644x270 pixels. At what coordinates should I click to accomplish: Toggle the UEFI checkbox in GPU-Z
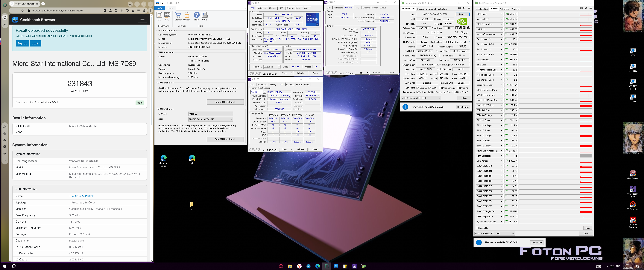tap(462, 33)
